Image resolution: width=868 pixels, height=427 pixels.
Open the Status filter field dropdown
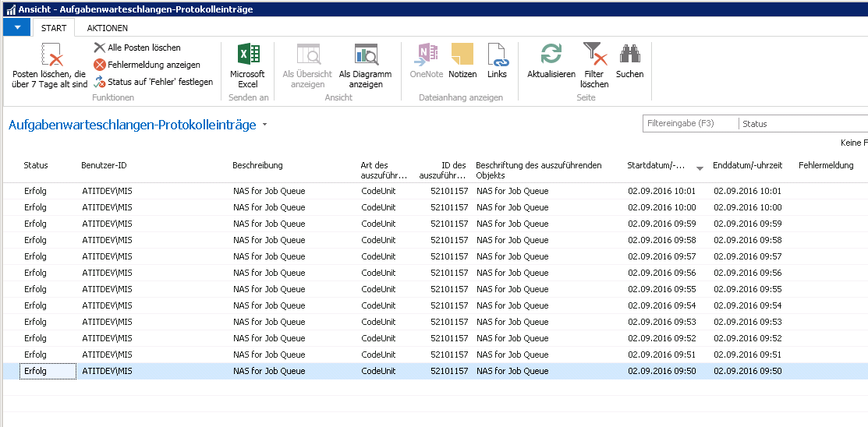pos(803,124)
